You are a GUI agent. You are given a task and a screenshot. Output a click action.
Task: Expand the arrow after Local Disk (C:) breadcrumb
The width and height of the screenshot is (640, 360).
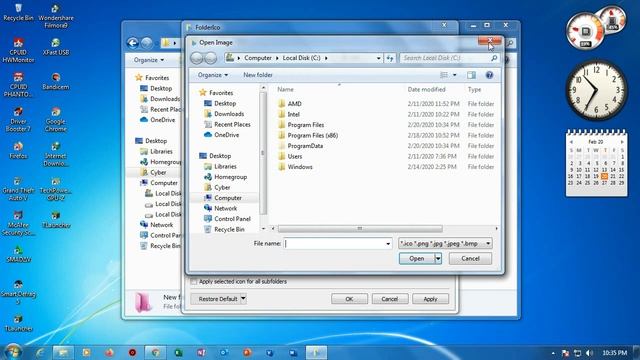(x=326, y=58)
